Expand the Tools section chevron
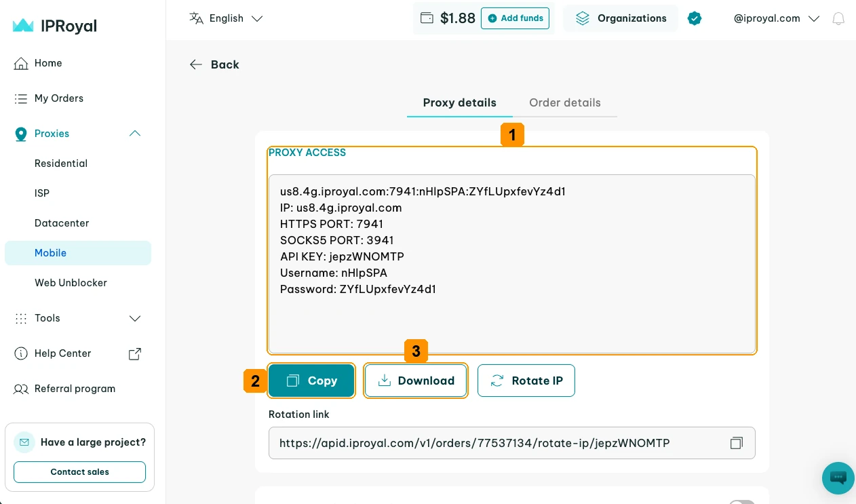 coord(135,318)
